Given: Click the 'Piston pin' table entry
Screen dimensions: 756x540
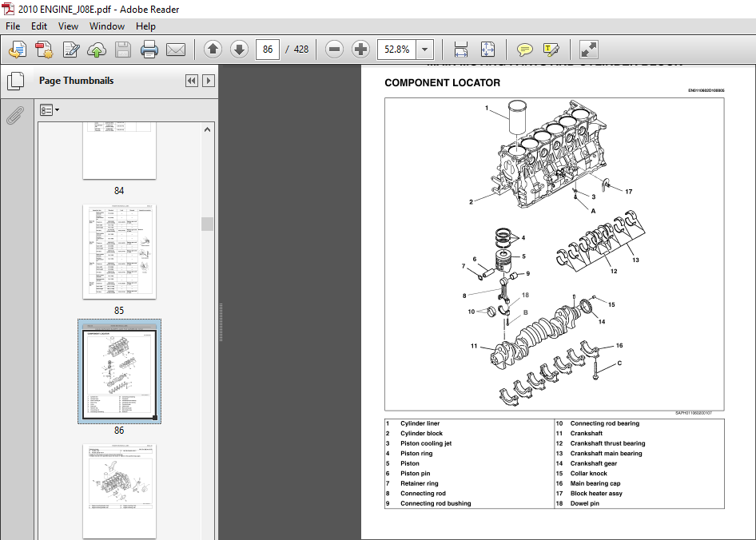Looking at the screenshot, I should point(415,474).
